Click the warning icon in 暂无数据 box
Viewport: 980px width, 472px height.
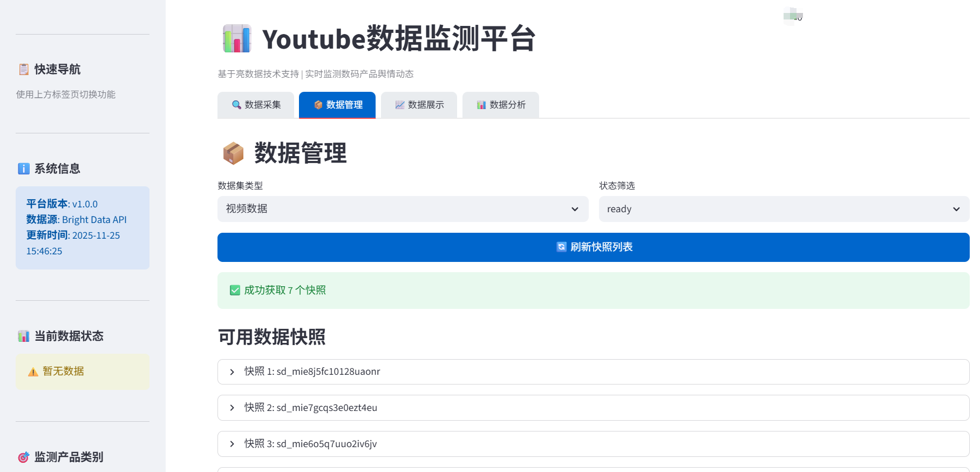click(33, 372)
